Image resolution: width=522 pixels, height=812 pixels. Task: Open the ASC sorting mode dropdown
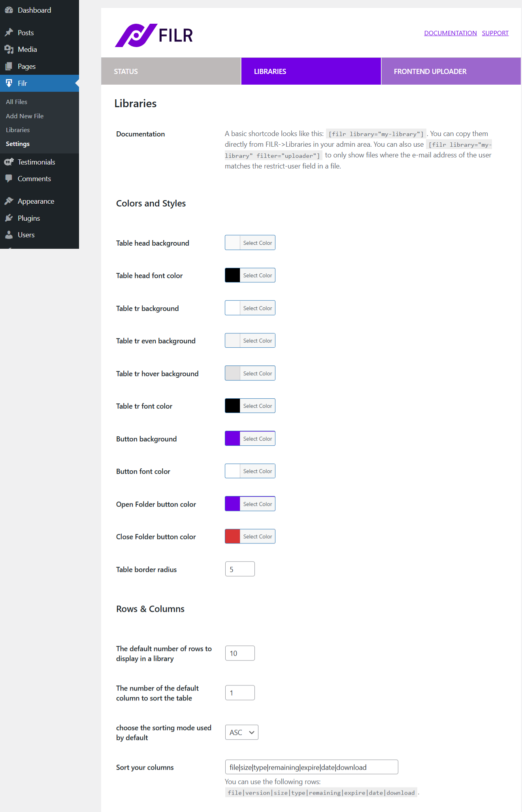241,732
